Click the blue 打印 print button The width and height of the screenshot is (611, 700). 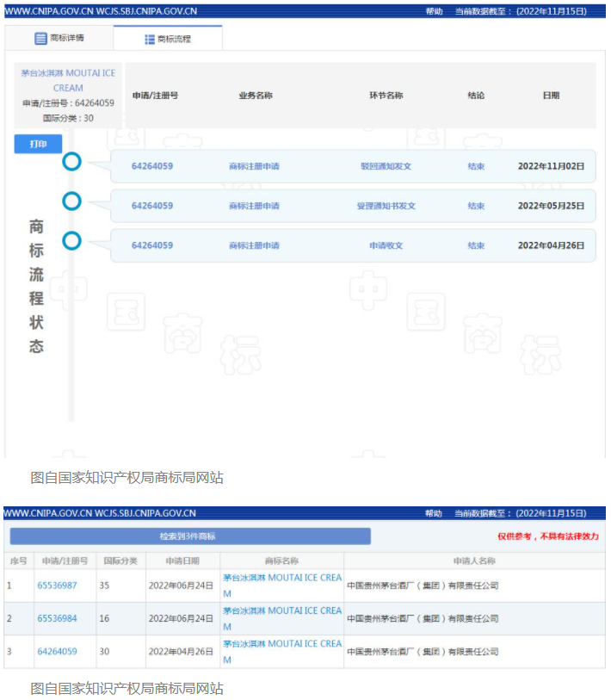click(x=38, y=144)
